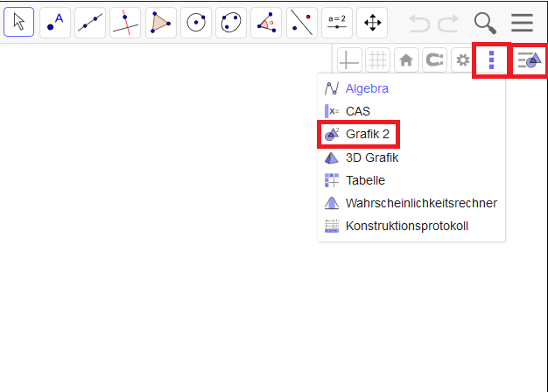This screenshot has height=392, width=548.
Task: Choose CAS from the views menu
Action: (411, 111)
